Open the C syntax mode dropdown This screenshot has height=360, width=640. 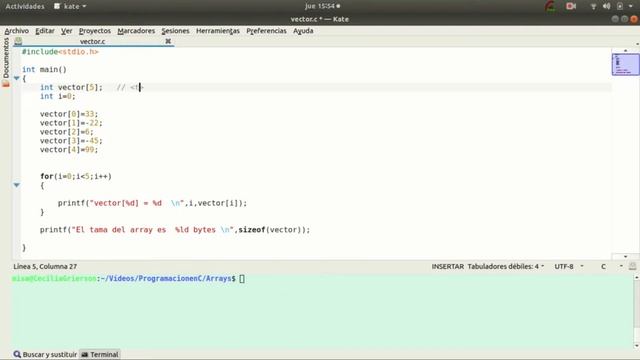[x=611, y=267]
